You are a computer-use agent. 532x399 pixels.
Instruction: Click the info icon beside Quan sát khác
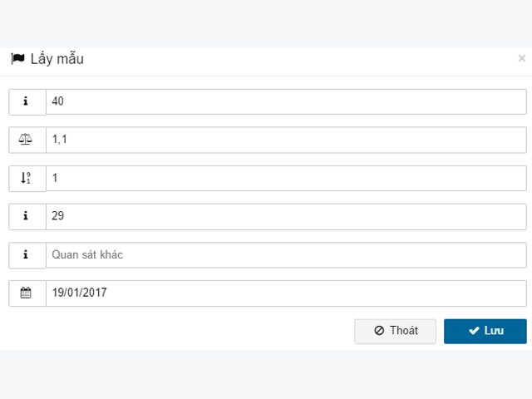tap(26, 254)
